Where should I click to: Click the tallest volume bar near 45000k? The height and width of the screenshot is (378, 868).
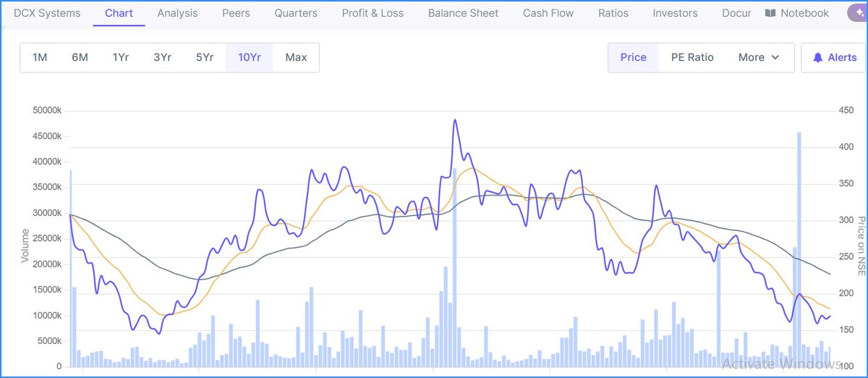799,249
